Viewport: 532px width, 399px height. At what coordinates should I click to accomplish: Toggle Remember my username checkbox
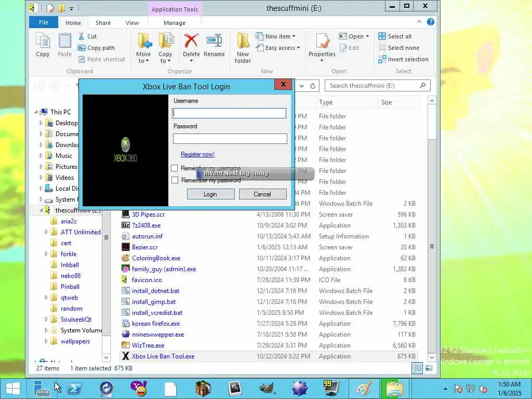(175, 168)
